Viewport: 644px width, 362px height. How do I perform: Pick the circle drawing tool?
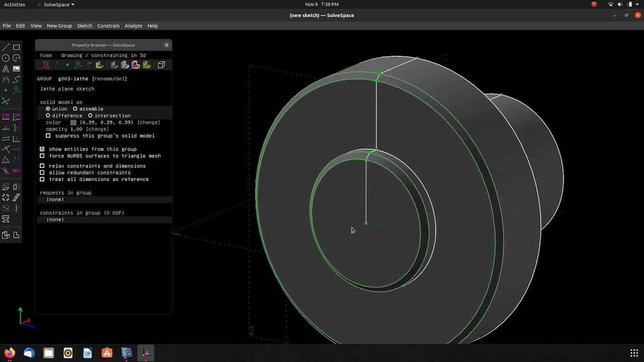coord(6,58)
